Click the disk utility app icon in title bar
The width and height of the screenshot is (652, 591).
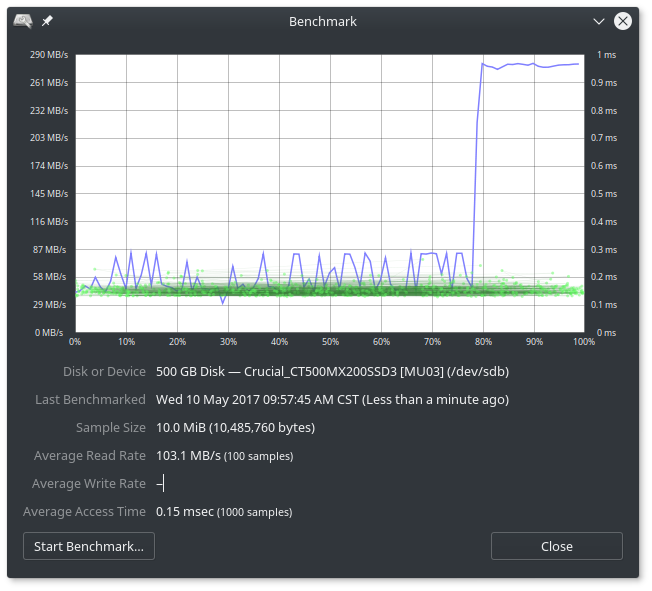[23, 21]
